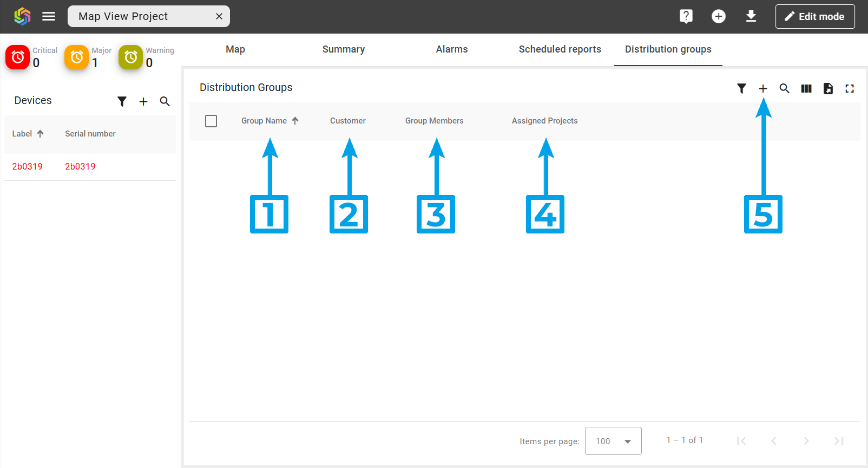Close the Map View Project tab
Image resolution: width=868 pixels, height=468 pixels.
pyautogui.click(x=219, y=16)
